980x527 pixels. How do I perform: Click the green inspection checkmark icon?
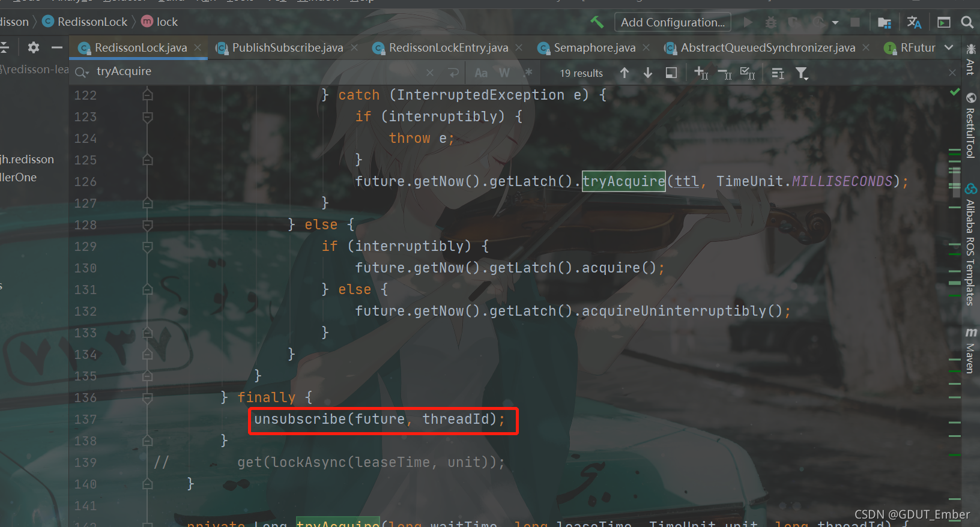(955, 92)
